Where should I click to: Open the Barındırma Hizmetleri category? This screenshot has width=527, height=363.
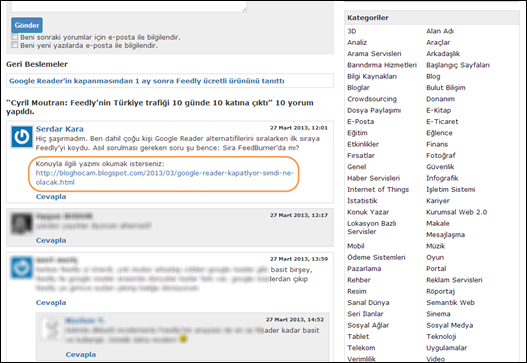pyautogui.click(x=382, y=65)
